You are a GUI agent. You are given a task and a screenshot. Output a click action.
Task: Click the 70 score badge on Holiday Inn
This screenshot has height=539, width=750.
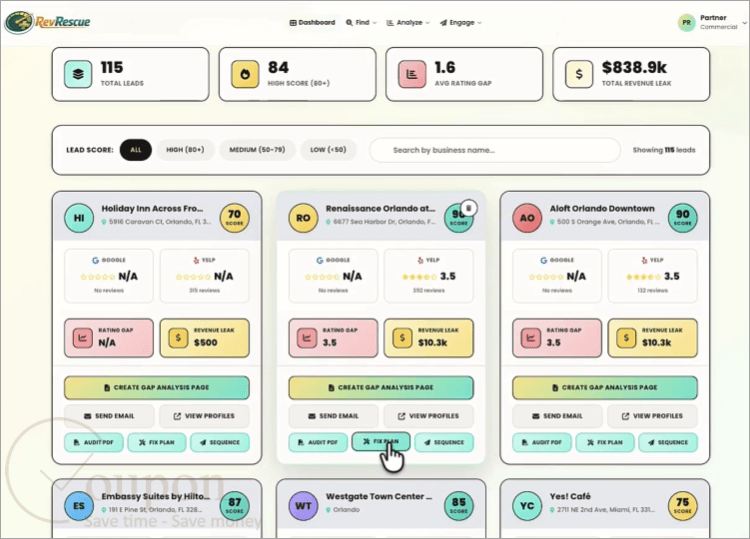234,218
